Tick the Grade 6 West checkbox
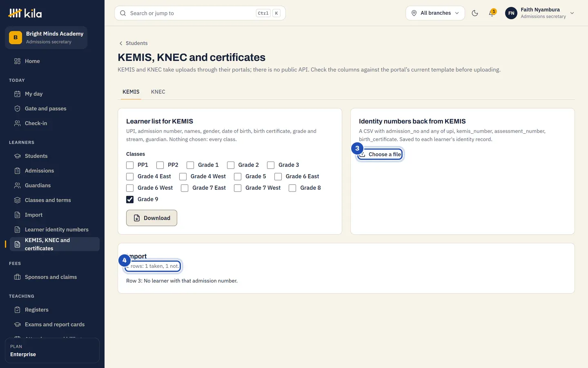Viewport: 588px width, 368px height. pyautogui.click(x=130, y=188)
